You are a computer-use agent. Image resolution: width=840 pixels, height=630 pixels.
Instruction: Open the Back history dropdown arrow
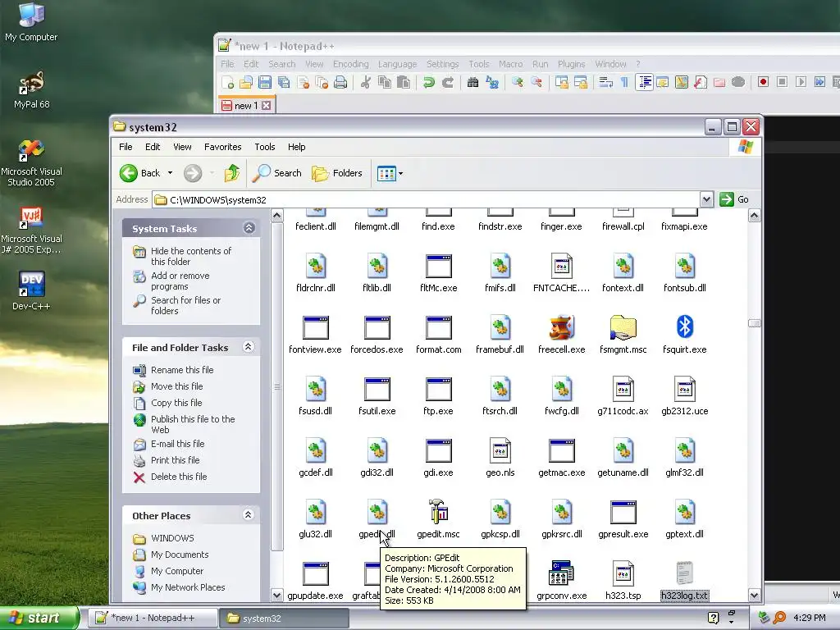point(170,173)
